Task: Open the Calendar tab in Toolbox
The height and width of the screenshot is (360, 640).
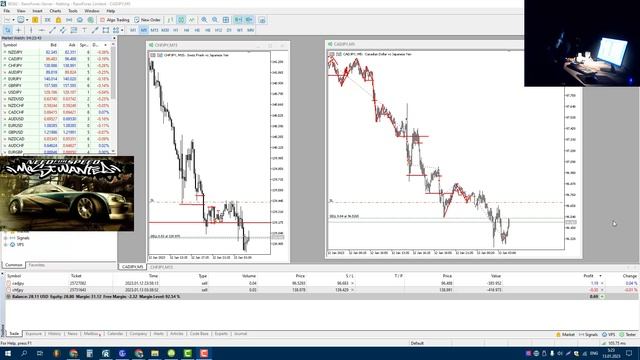Action: [115, 334]
